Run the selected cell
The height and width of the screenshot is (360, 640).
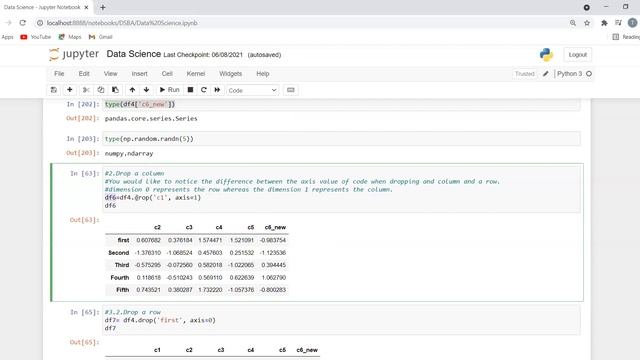click(x=169, y=90)
